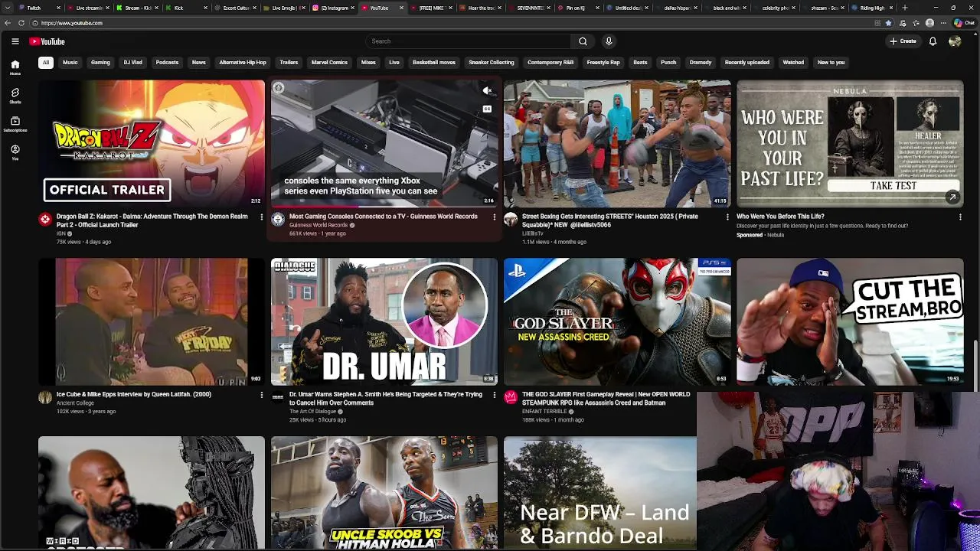Open Street Boxing Houston video thumbnail
Image resolution: width=980 pixels, height=551 pixels.
(x=617, y=143)
